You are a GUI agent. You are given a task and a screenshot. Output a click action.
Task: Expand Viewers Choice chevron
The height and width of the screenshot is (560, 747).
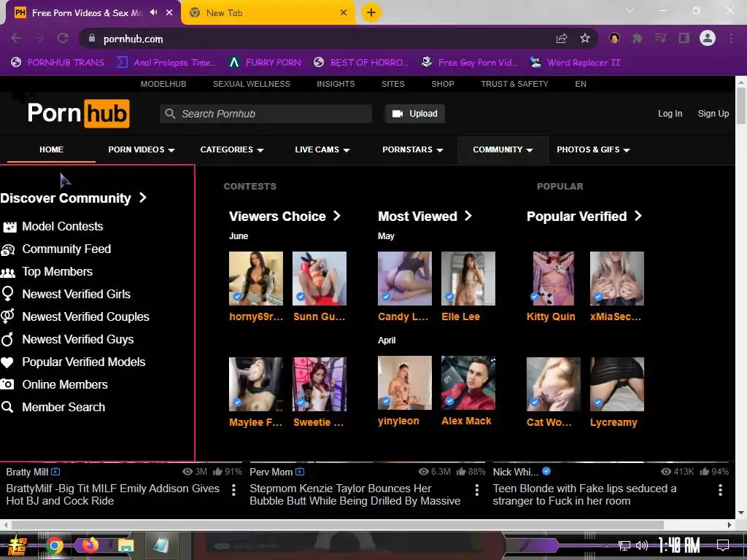point(337,216)
